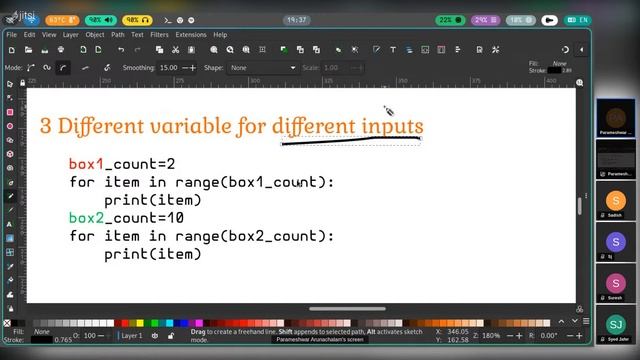Print the document
This screenshot has width=640, height=360.
61,50
